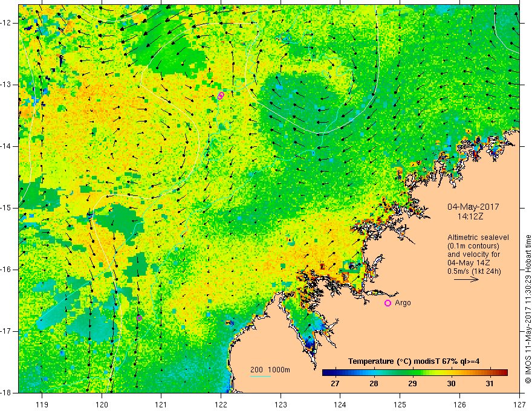Click the longitude axis label 121

click(x=161, y=404)
